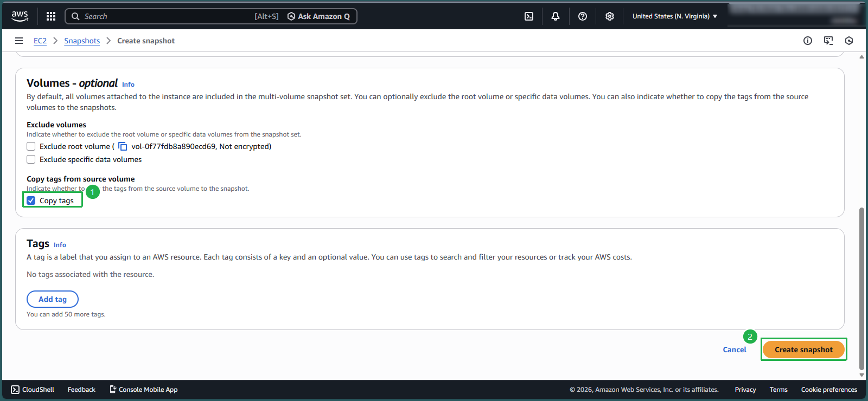The height and width of the screenshot is (401, 868).
Task: Expand the United States (N. Virginia) region dropdown
Action: (x=675, y=16)
